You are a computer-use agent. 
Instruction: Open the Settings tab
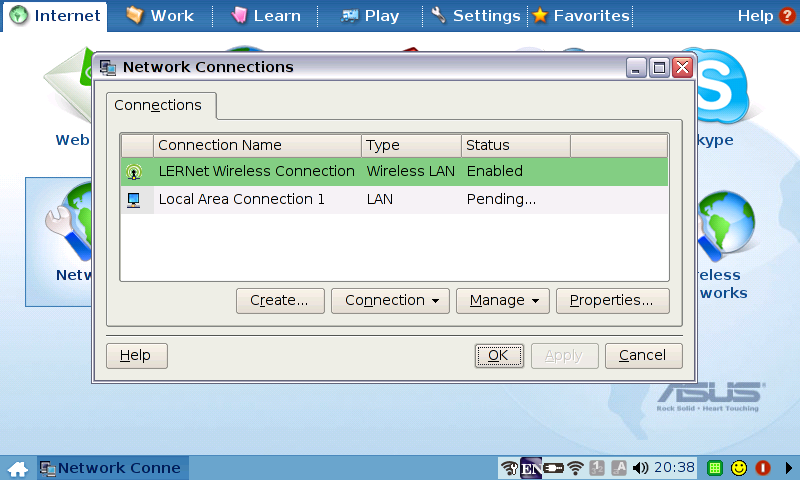point(476,16)
